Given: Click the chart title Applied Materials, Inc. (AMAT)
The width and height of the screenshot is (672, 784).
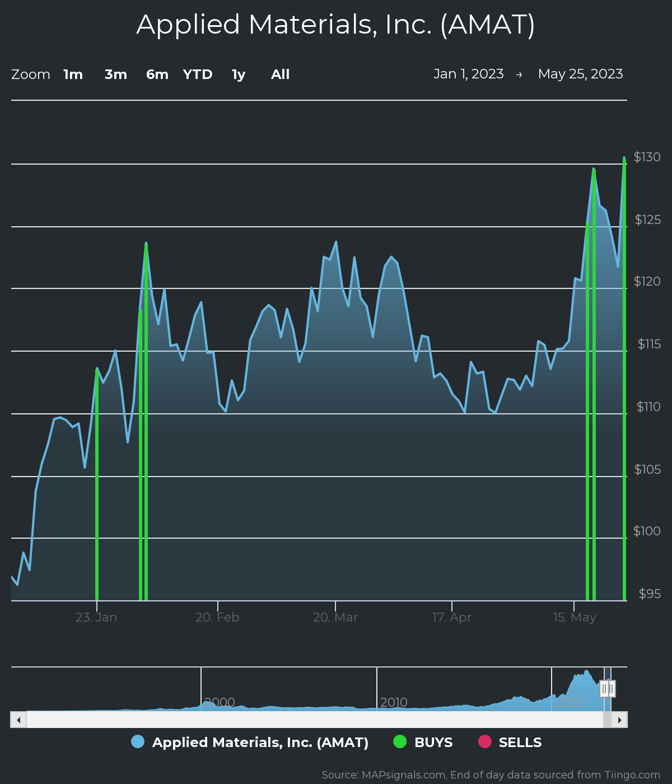Looking at the screenshot, I should pyautogui.click(x=336, y=25).
